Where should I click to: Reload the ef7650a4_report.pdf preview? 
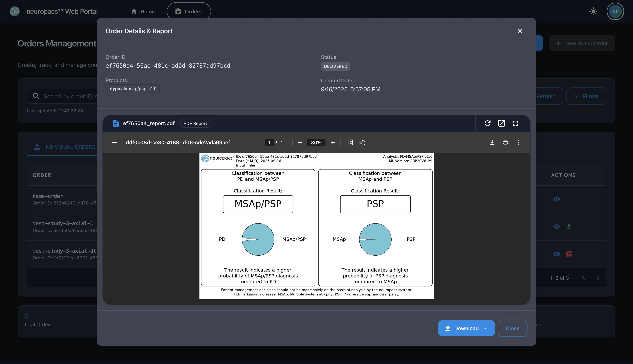(488, 123)
